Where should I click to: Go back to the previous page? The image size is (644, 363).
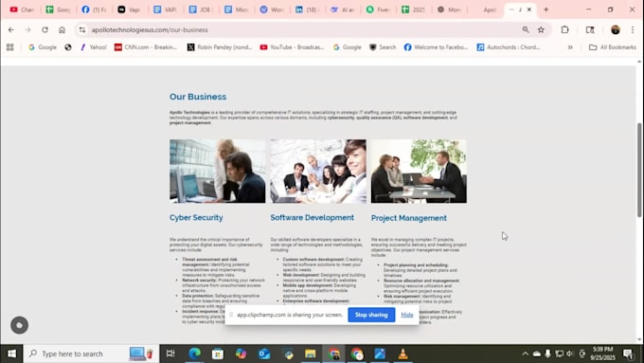[x=11, y=29]
